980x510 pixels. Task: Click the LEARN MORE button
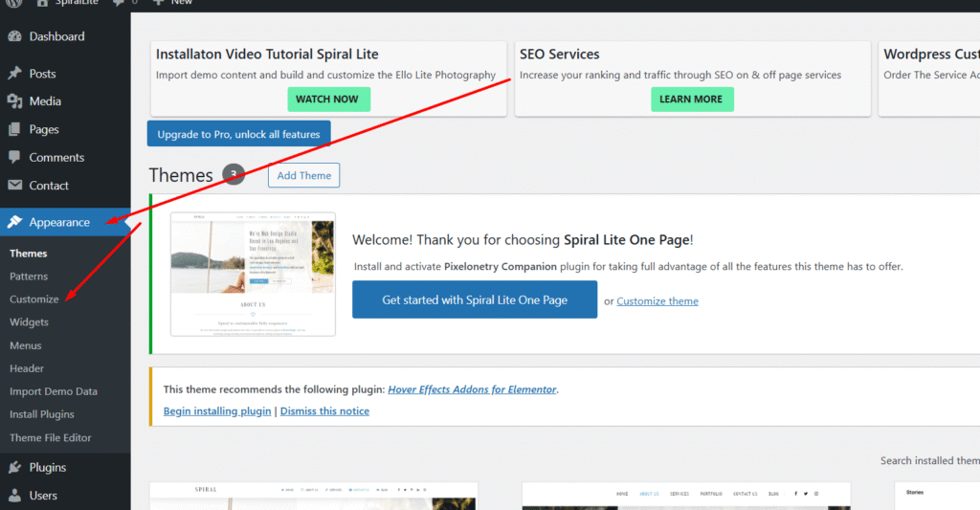tap(693, 100)
